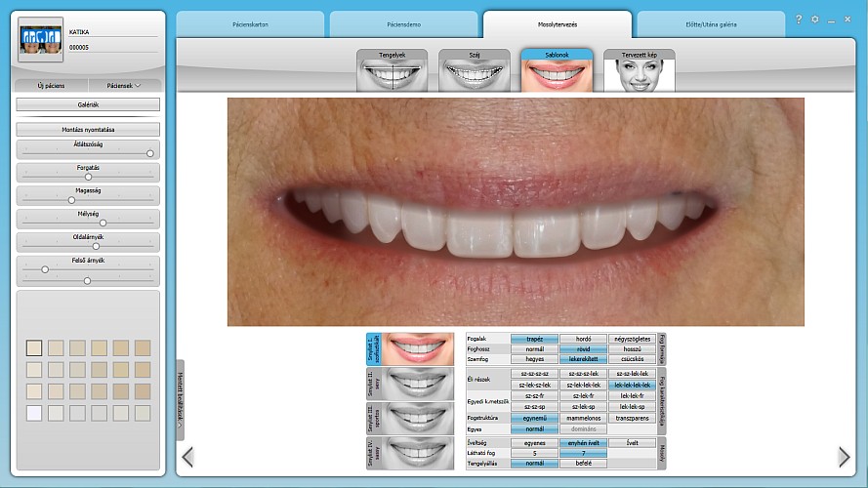Open the Tengelyek smile step icon
Screen dimensions: 868x488
pos(392,70)
